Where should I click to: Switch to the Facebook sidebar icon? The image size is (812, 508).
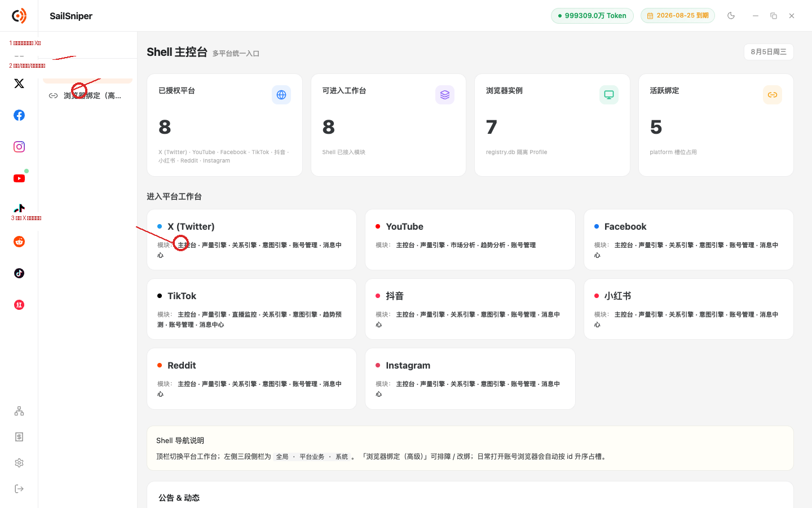pyautogui.click(x=19, y=115)
